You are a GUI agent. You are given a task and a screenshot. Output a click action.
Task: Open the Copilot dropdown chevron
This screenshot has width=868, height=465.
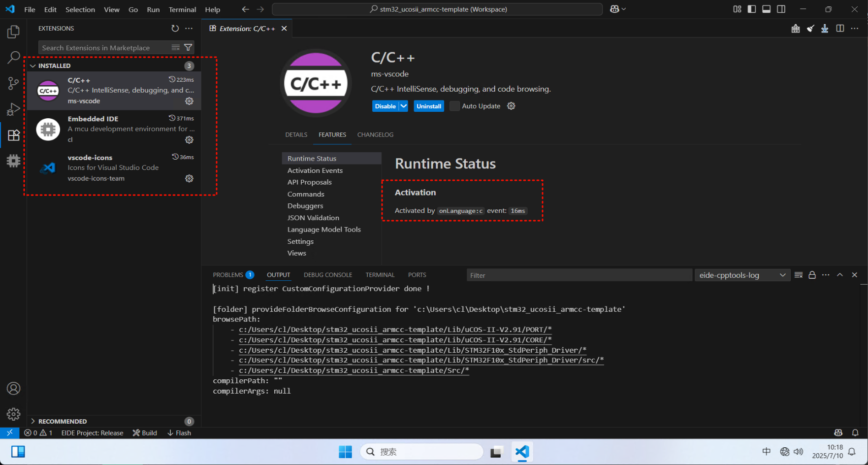point(624,9)
